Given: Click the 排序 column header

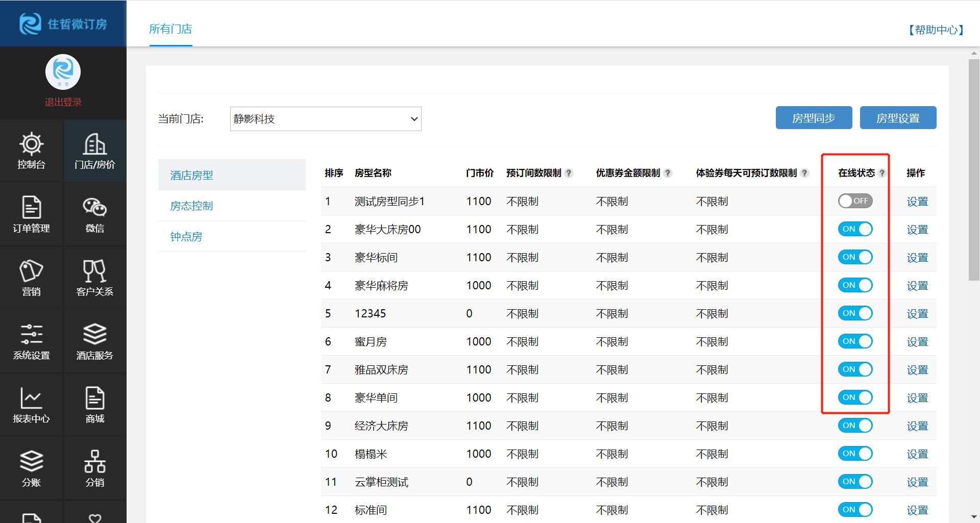Looking at the screenshot, I should [x=334, y=173].
